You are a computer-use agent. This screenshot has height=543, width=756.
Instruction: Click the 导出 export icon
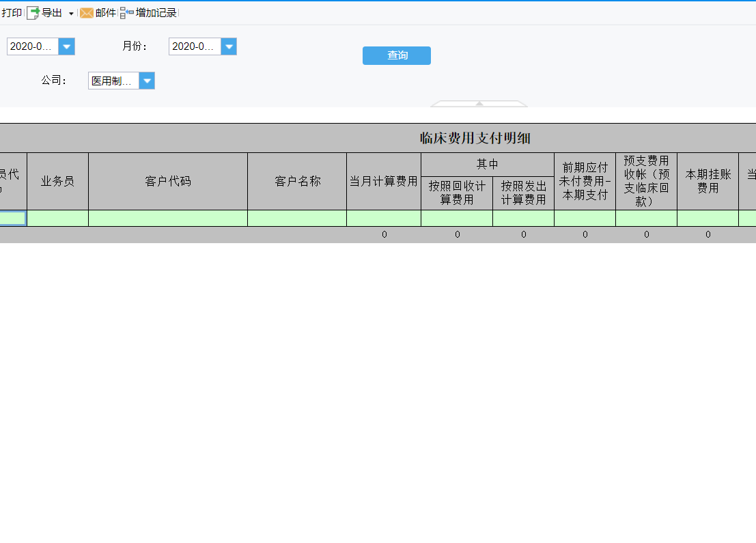coord(33,13)
